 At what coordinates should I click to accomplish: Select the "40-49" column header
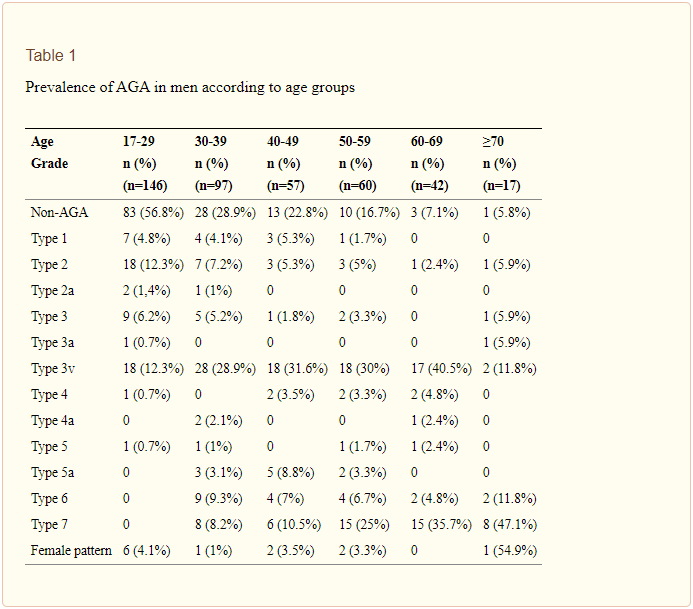click(x=284, y=142)
